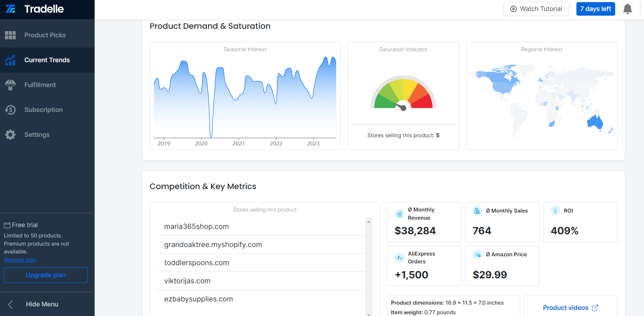Open the Product Picks grid icon

pos(10,35)
